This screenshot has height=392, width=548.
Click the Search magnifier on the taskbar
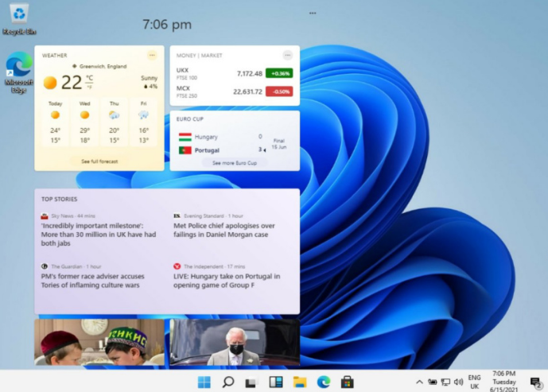(x=228, y=382)
